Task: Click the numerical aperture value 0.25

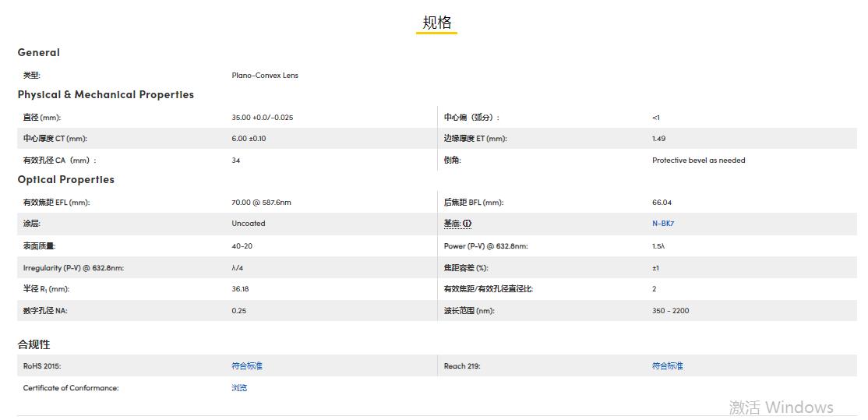Action: 239,311
